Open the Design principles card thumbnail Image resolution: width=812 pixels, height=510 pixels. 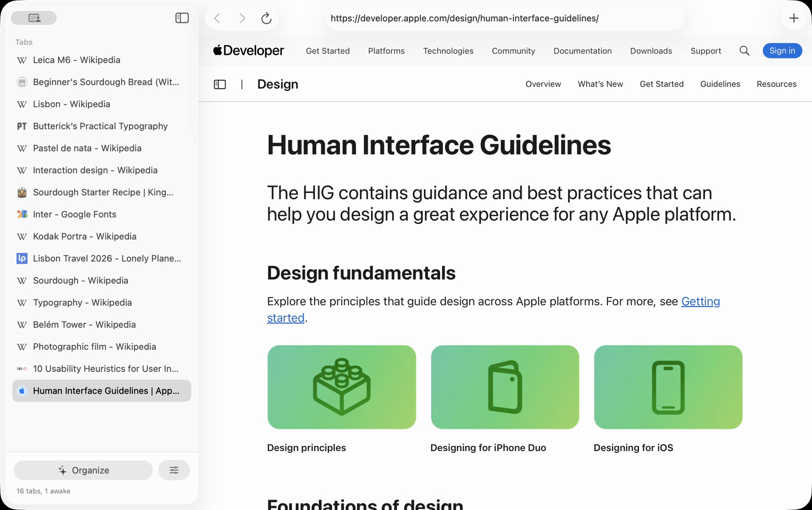pos(342,387)
